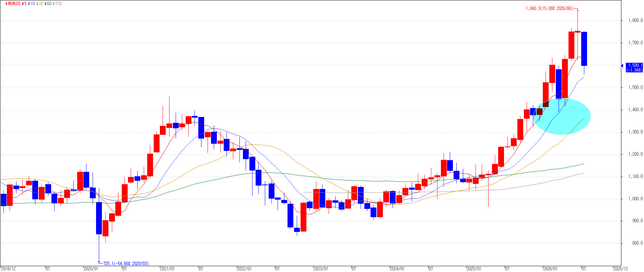
Task: Click the blue current-price arrow marker
Action: click(623, 66)
